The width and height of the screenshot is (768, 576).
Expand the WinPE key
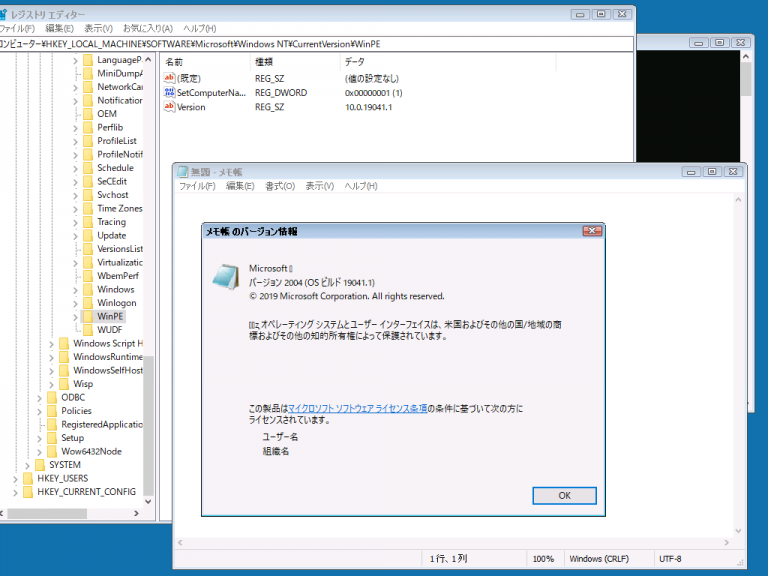tap(75, 317)
